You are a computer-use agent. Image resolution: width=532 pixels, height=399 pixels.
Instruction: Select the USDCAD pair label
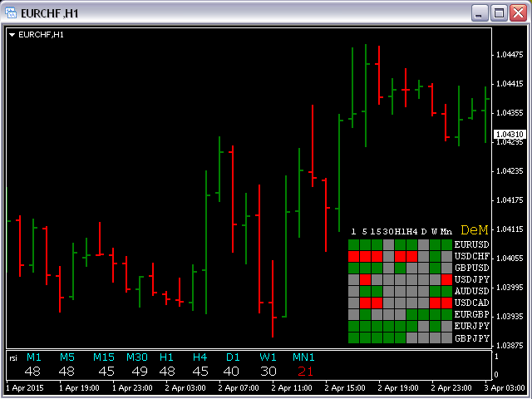[471, 303]
